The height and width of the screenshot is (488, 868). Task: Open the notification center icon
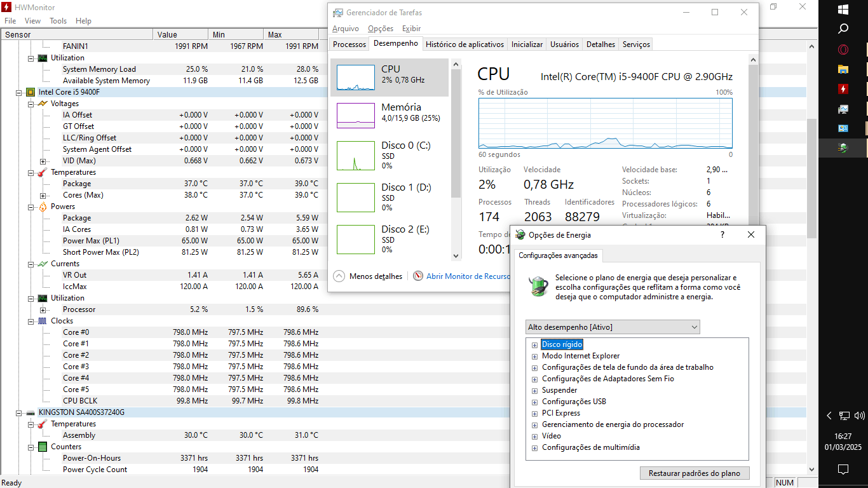click(843, 470)
